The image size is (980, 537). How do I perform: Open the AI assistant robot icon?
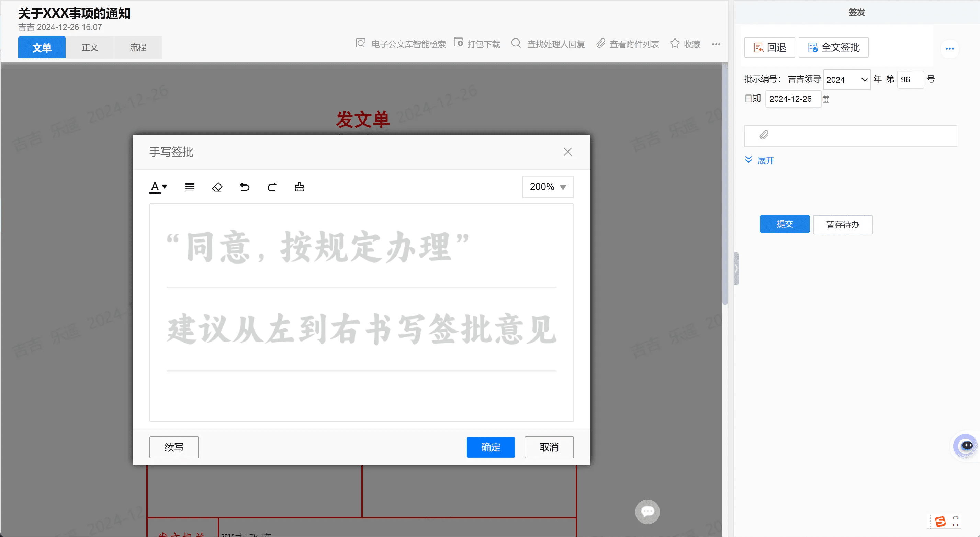(x=966, y=446)
